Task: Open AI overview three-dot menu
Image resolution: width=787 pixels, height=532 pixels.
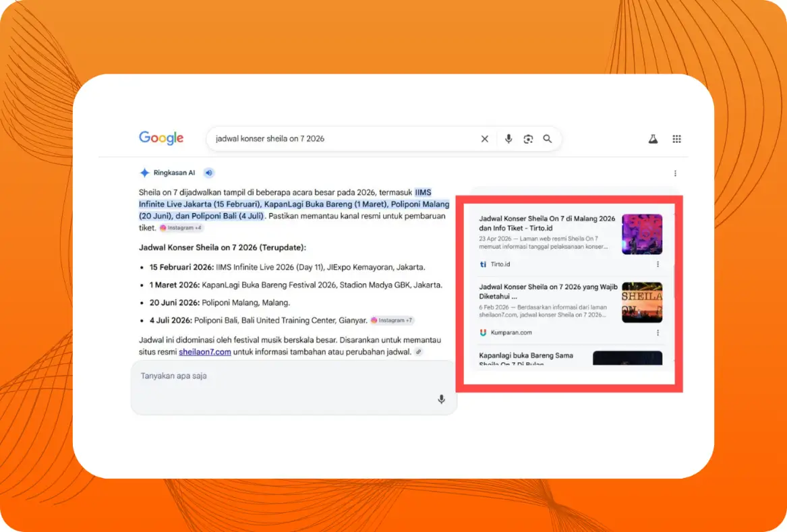Action: 675,173
